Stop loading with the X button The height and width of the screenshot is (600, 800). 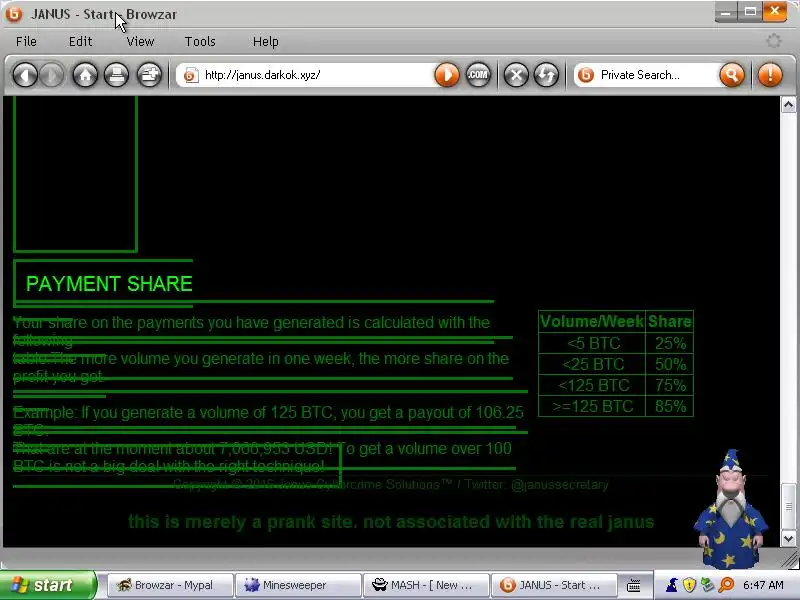(x=516, y=76)
